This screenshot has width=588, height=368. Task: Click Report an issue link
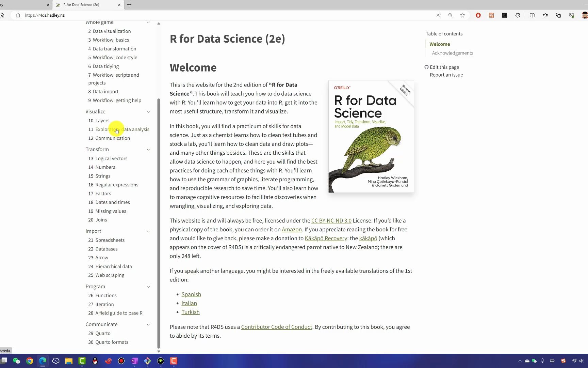pyautogui.click(x=446, y=75)
